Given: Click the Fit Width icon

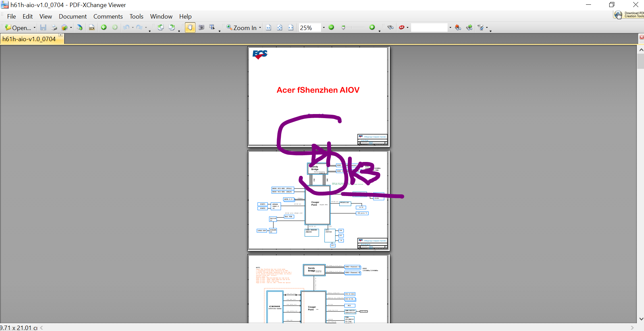Looking at the screenshot, I should coord(291,28).
